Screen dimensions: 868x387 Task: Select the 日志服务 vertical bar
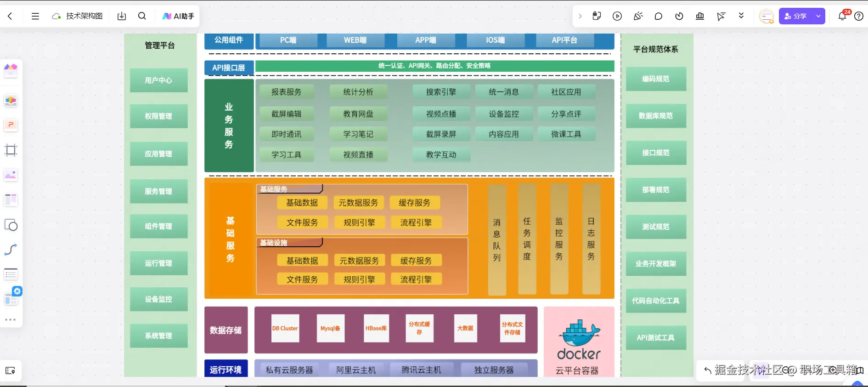pyautogui.click(x=591, y=239)
